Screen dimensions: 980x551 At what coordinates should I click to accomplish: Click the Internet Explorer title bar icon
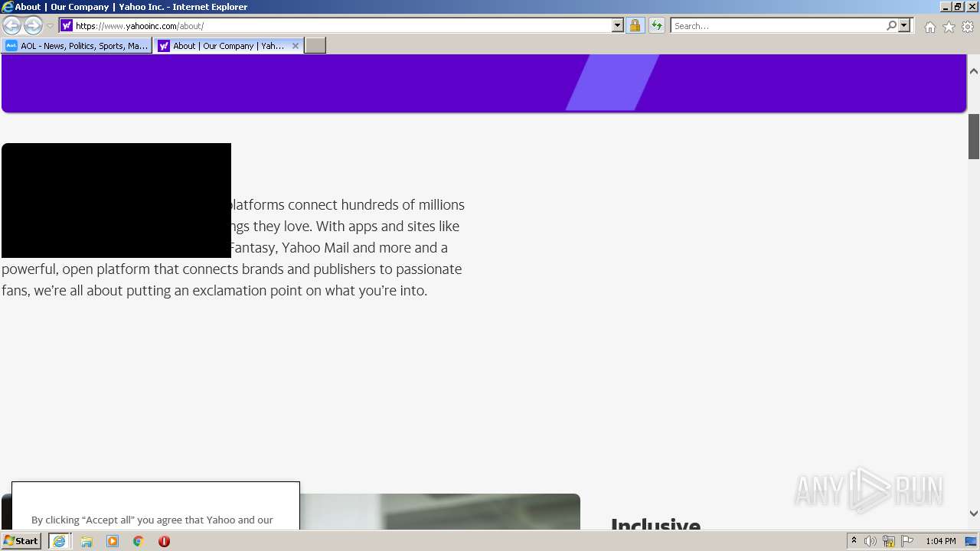tap(7, 7)
